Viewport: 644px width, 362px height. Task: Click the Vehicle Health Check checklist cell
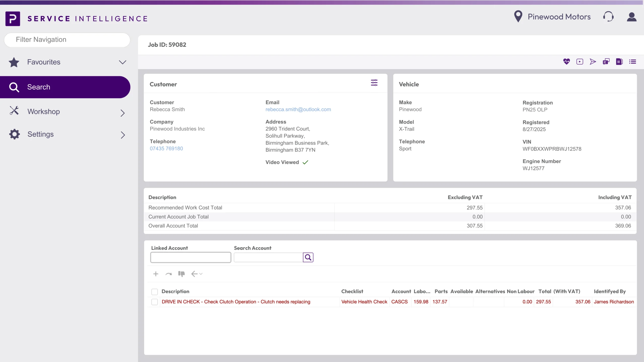[364, 302]
